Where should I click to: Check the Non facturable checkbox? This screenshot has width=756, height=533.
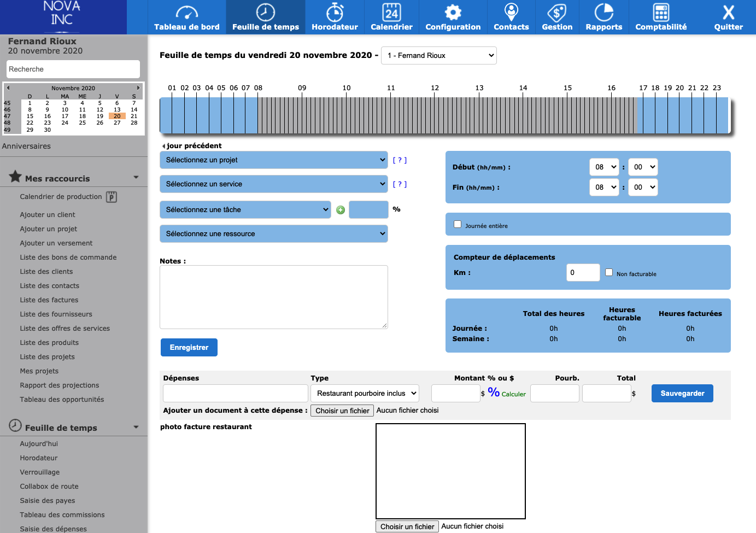(609, 272)
